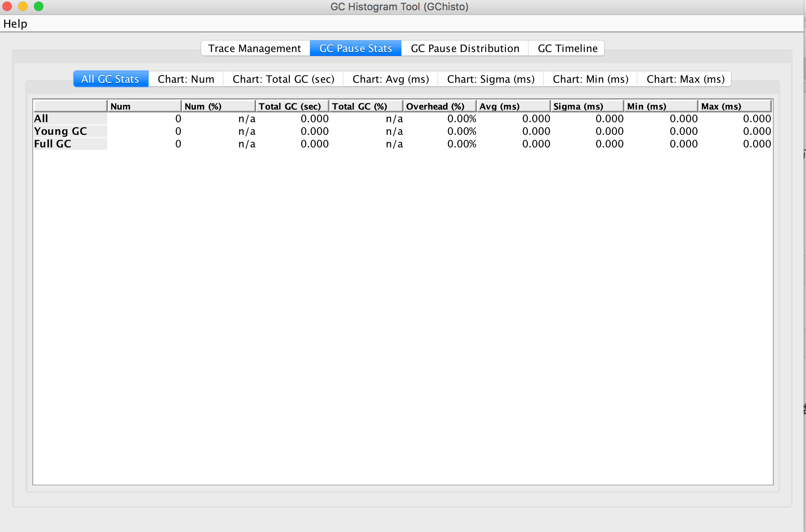Switch to GC Timeline tab
This screenshot has height=532, width=806.
[x=567, y=48]
